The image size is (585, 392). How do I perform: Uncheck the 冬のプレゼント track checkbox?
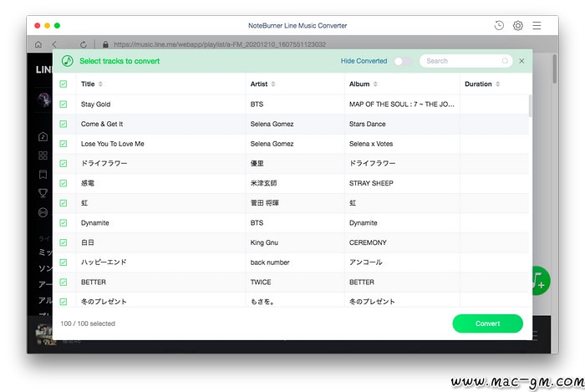click(x=64, y=302)
